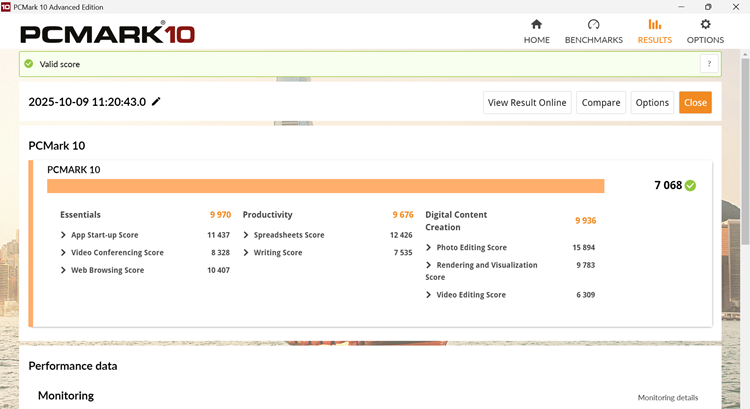
Task: Click pencil icon to rename result
Action: (156, 101)
